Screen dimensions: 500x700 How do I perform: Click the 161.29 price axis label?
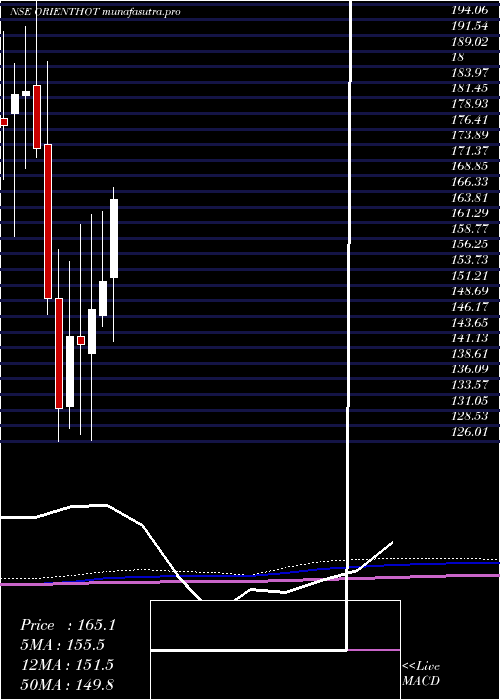[x=470, y=213]
